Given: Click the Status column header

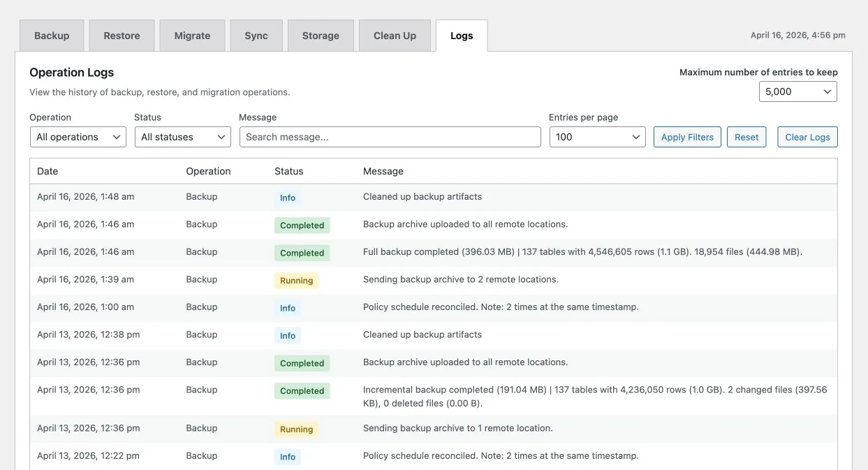Looking at the screenshot, I should pos(288,171).
